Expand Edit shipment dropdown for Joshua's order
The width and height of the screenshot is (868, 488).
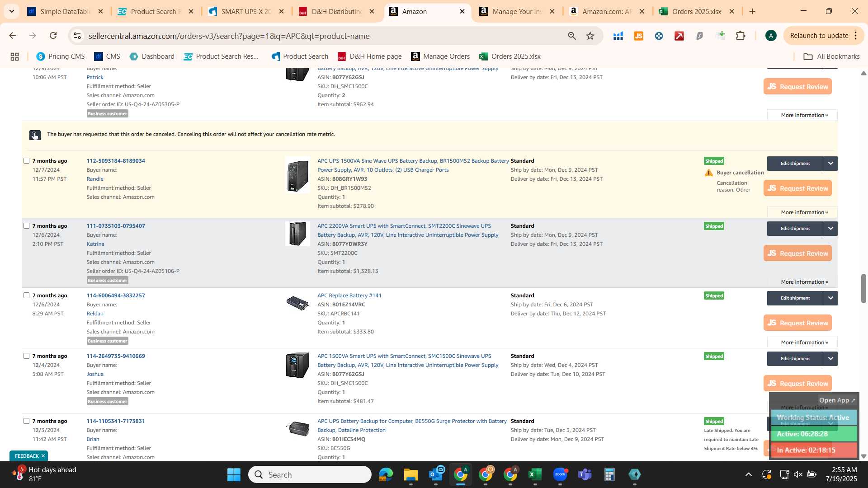pos(830,359)
